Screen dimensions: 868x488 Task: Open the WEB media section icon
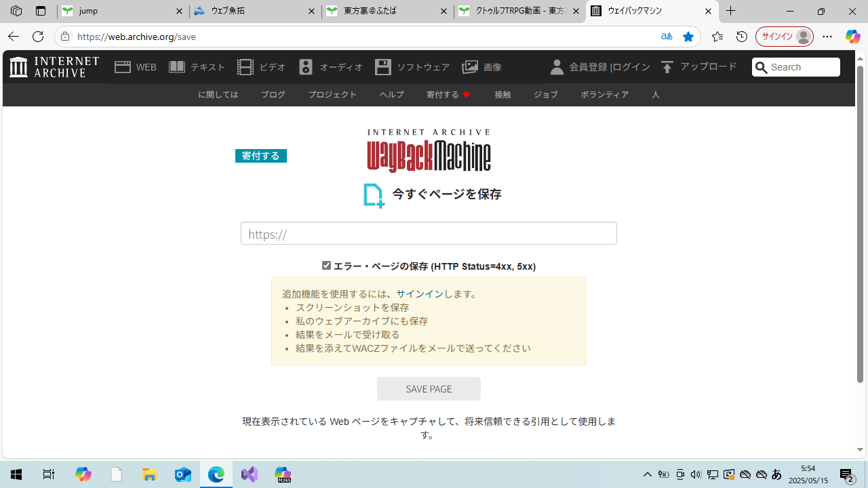123,67
